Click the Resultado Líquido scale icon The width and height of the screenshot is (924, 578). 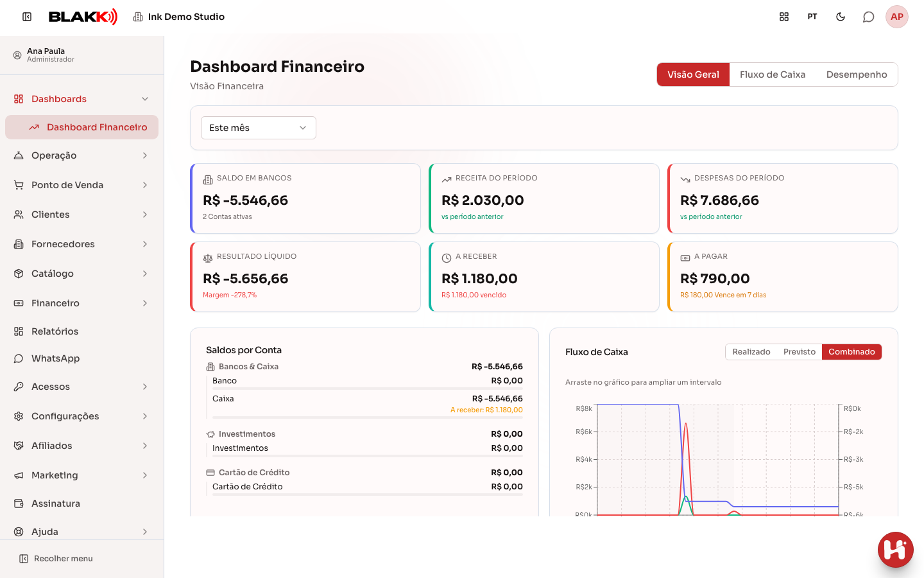(x=208, y=258)
